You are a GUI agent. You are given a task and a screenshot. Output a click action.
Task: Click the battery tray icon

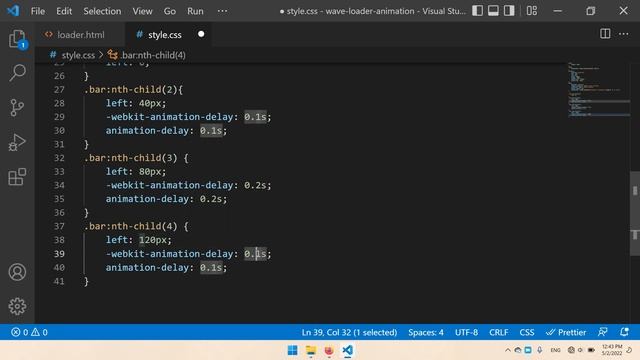[591, 350]
